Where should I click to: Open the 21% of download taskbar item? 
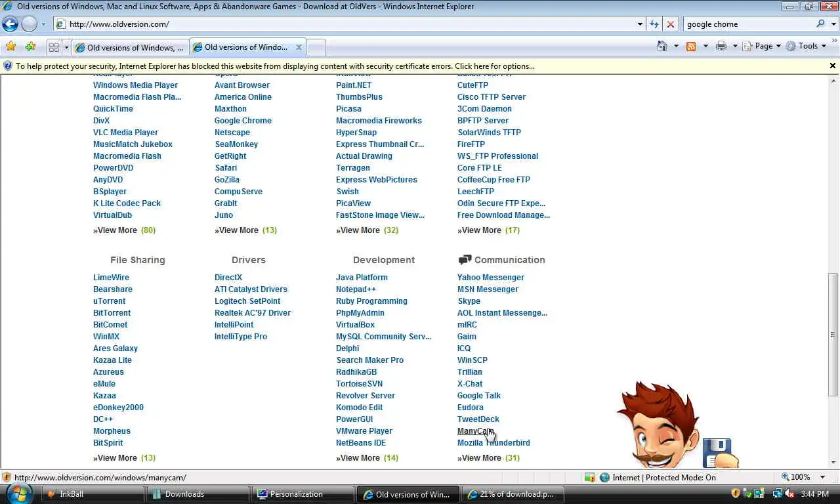pyautogui.click(x=512, y=494)
